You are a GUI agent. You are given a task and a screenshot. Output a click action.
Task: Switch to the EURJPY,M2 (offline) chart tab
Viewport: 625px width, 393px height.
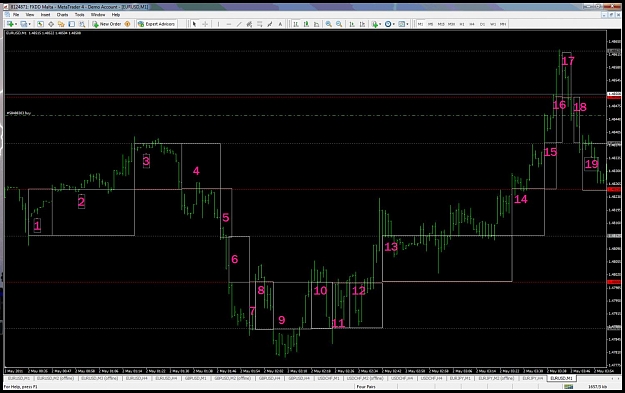[x=496, y=378]
